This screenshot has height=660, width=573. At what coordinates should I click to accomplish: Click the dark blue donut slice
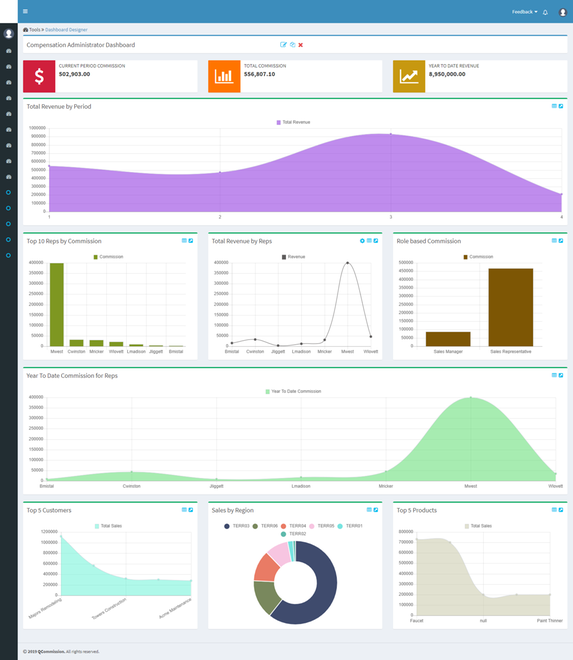click(324, 589)
